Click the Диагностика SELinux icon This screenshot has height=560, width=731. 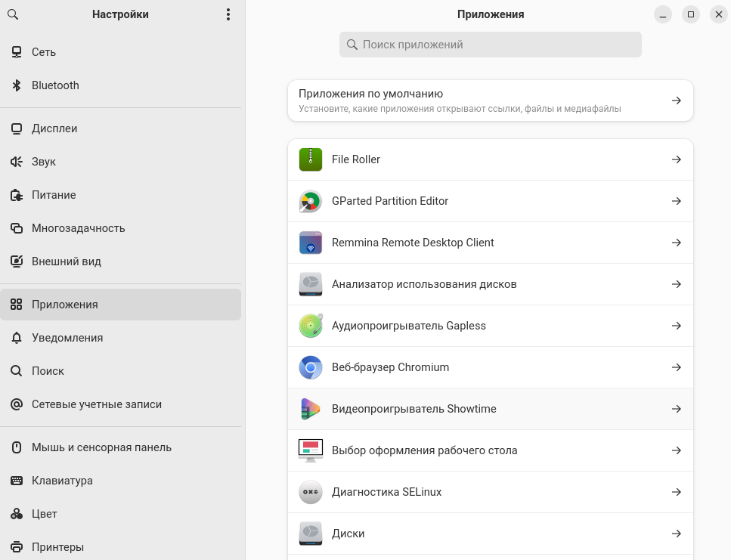(x=311, y=492)
